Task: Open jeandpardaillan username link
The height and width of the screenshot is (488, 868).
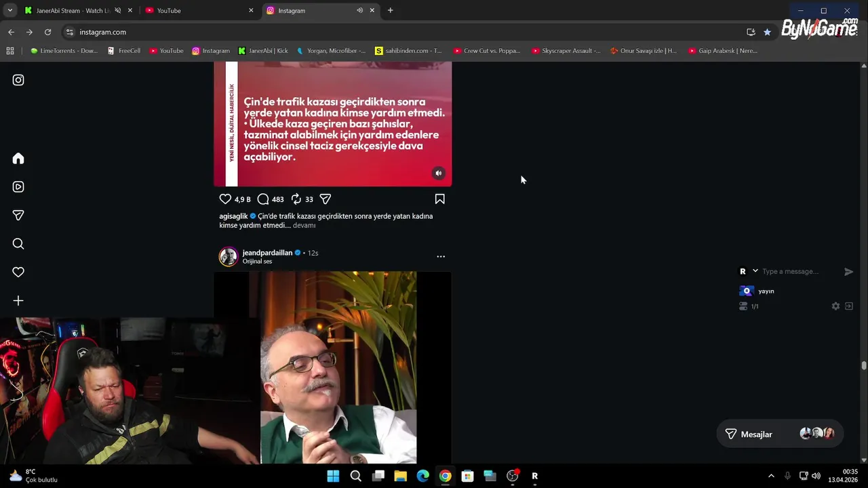Action: 267,253
